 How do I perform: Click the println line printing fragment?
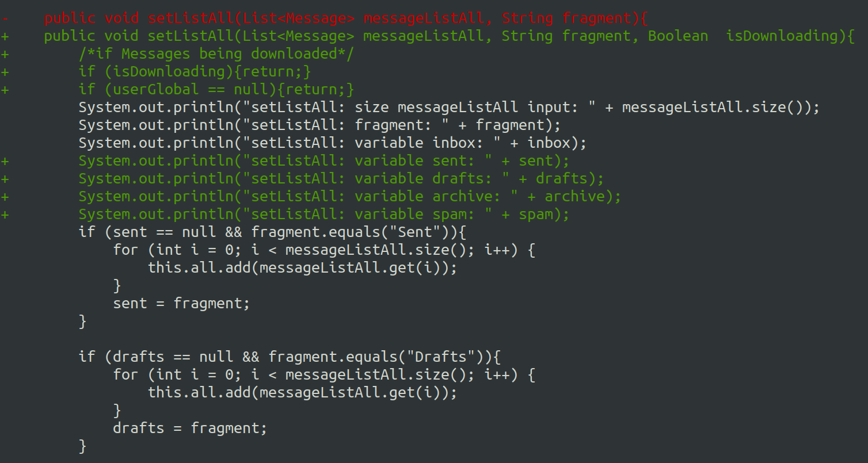319,125
